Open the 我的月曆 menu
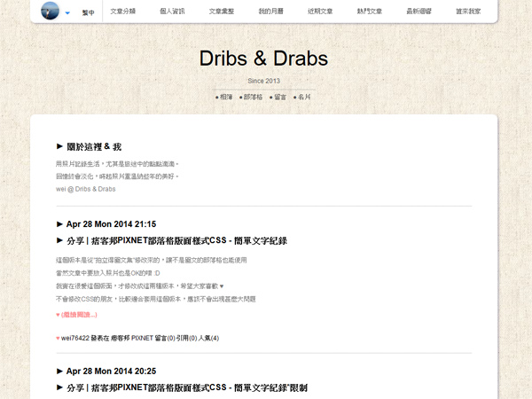The image size is (532, 399). [270, 12]
